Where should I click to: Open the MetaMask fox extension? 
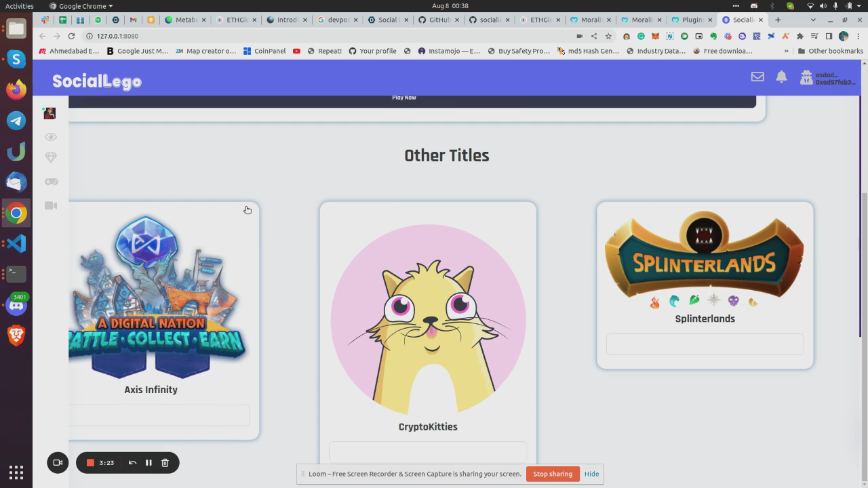[655, 36]
